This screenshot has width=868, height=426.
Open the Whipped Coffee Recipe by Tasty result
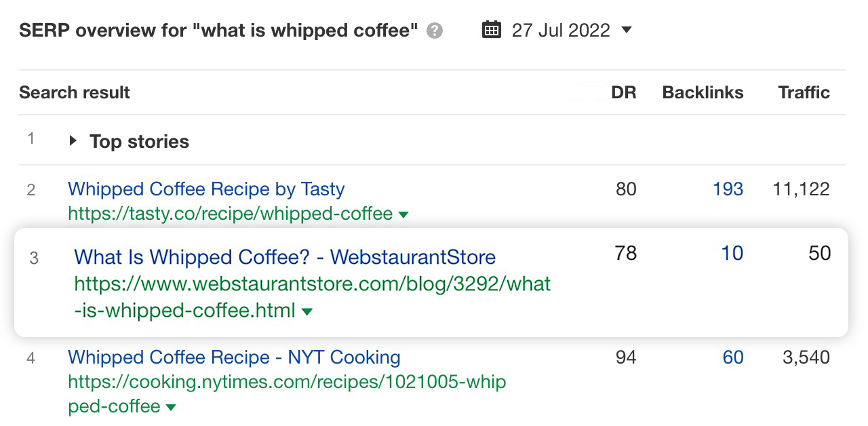[206, 189]
